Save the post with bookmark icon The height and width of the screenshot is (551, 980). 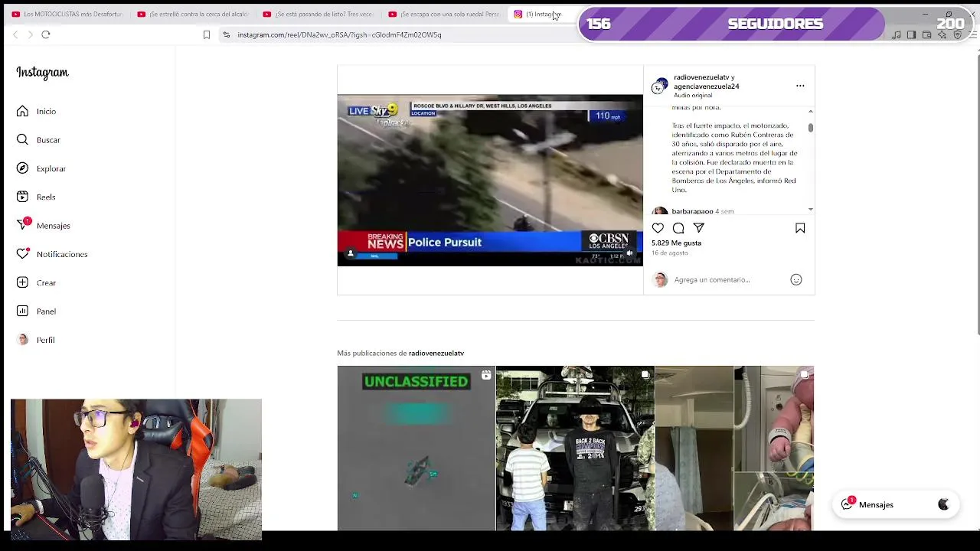click(800, 228)
